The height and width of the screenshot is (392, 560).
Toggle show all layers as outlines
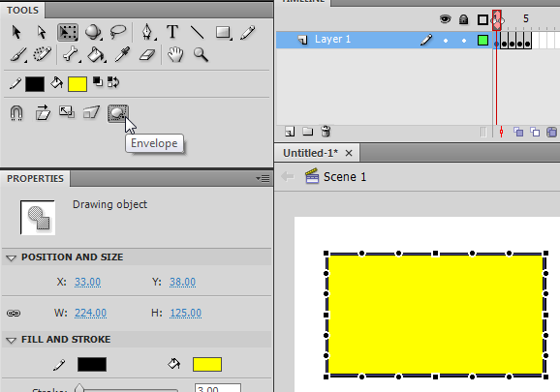pos(482,19)
